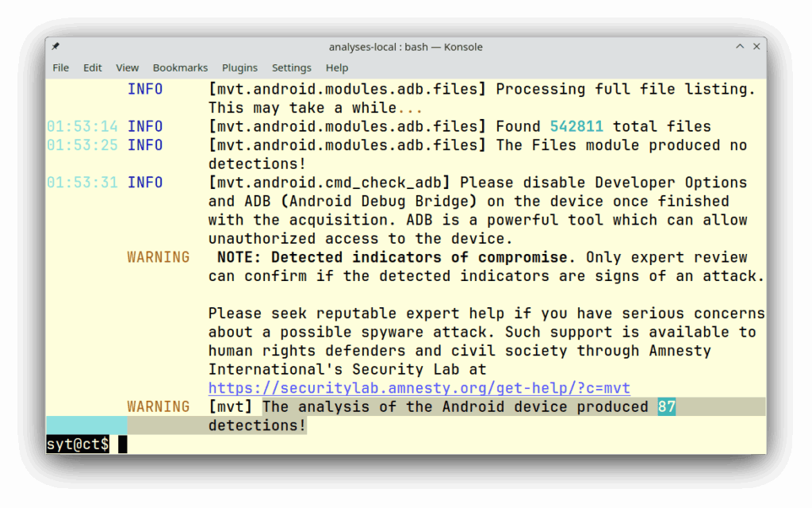Viewport: 812px width, 508px height.
Task: Open the Bookmarks menu
Action: point(180,67)
